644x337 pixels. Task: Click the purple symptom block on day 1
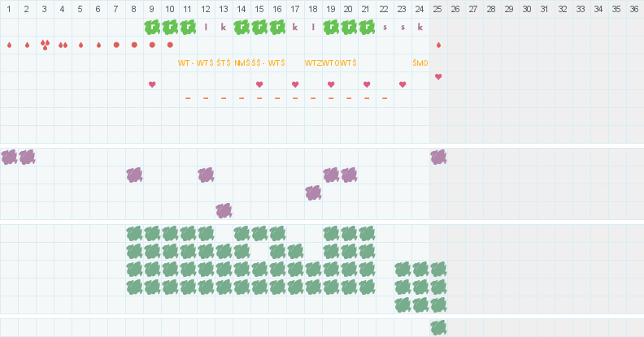9,157
